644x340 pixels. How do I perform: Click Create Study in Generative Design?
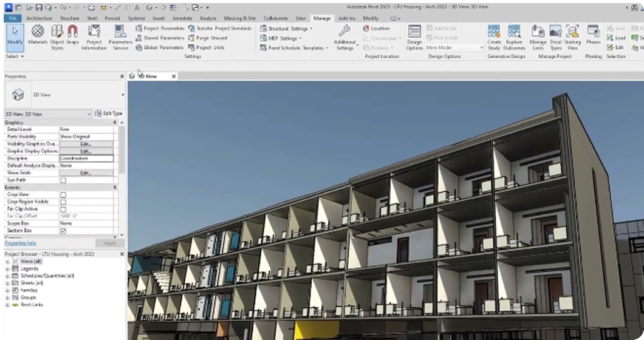(x=494, y=38)
